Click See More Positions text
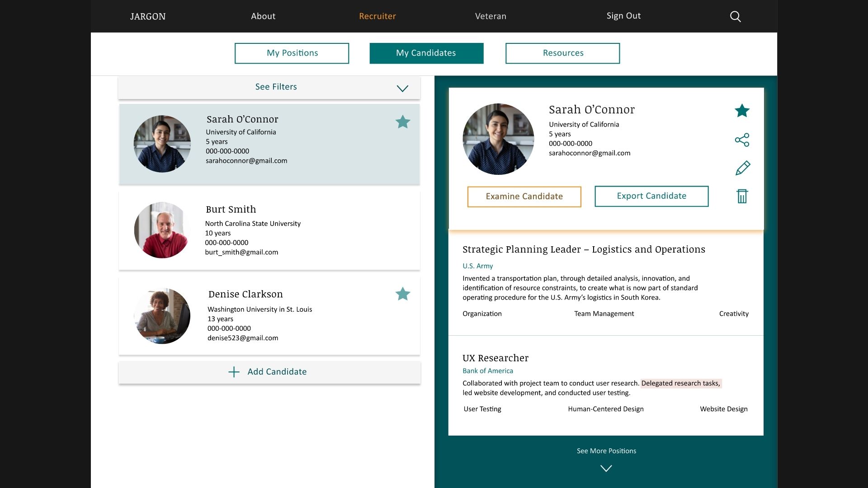The width and height of the screenshot is (868, 488). click(x=606, y=451)
